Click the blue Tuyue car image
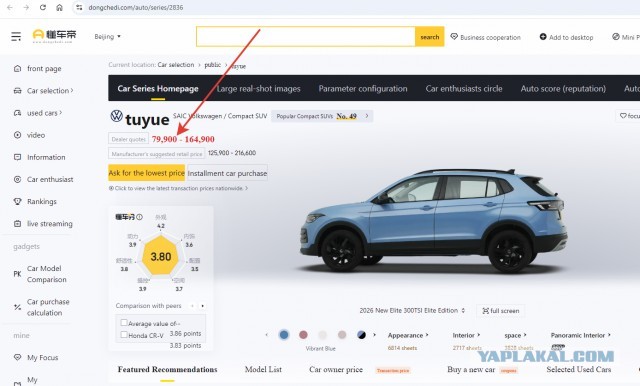The width and height of the screenshot is (640, 386). pos(433,220)
